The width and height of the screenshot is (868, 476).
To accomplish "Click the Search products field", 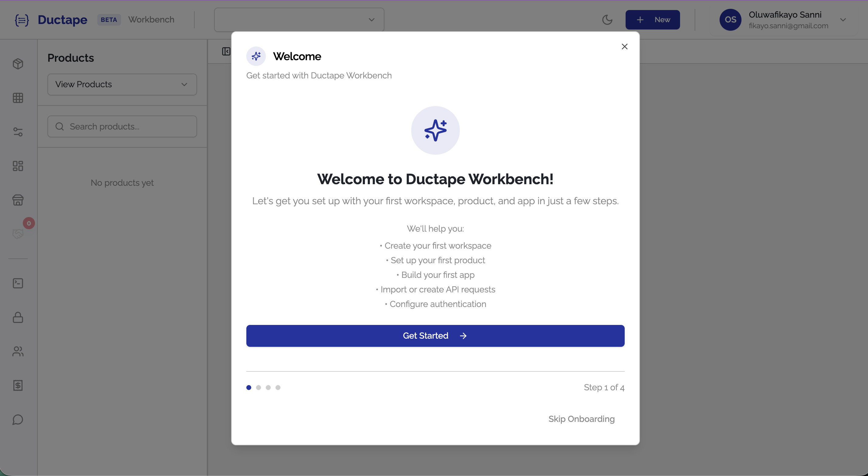I will [122, 126].
